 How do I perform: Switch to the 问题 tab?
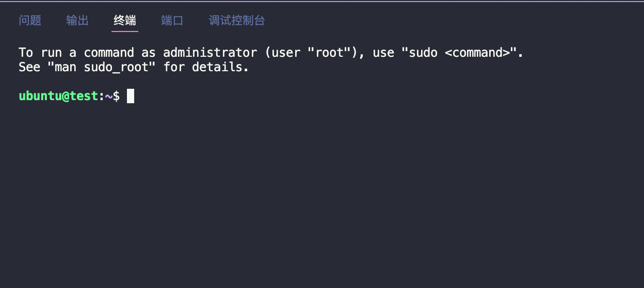point(30,21)
